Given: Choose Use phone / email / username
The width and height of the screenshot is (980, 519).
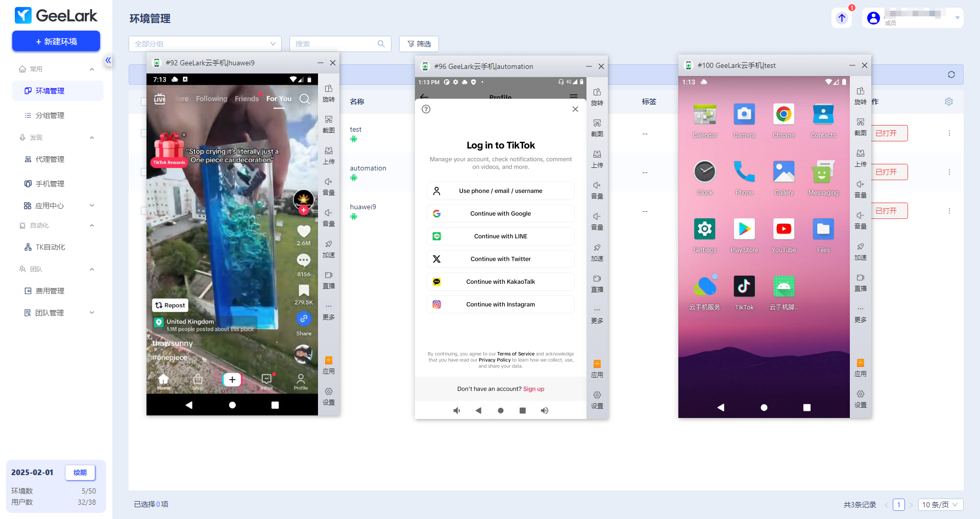Looking at the screenshot, I should click(501, 191).
